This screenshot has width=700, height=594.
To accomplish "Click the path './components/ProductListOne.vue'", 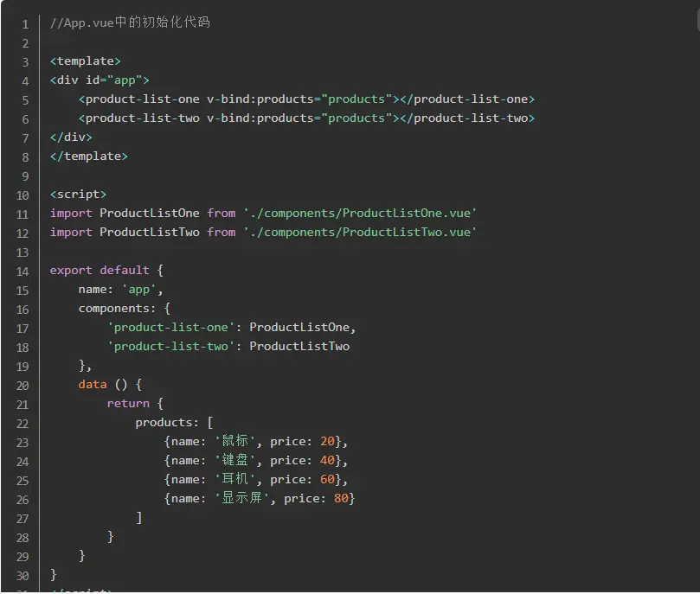I will [x=360, y=214].
